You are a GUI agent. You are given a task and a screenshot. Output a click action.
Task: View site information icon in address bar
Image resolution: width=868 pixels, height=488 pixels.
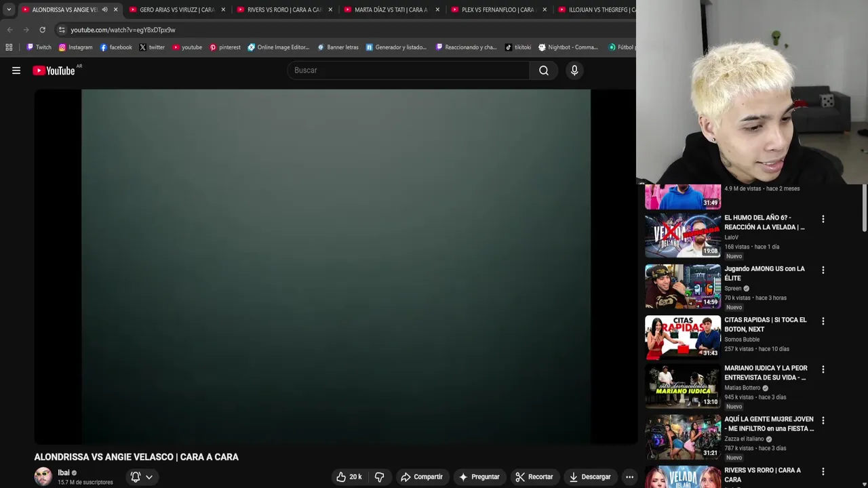tap(62, 30)
